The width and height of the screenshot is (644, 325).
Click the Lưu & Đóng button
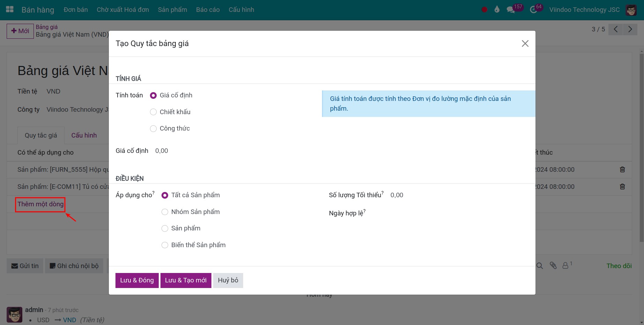(137, 280)
